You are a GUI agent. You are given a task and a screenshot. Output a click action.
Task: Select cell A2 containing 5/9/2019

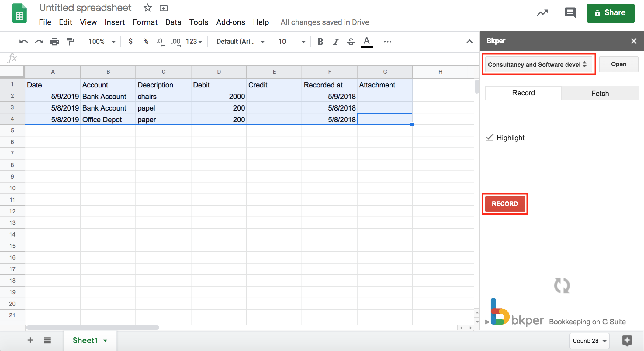pyautogui.click(x=64, y=96)
